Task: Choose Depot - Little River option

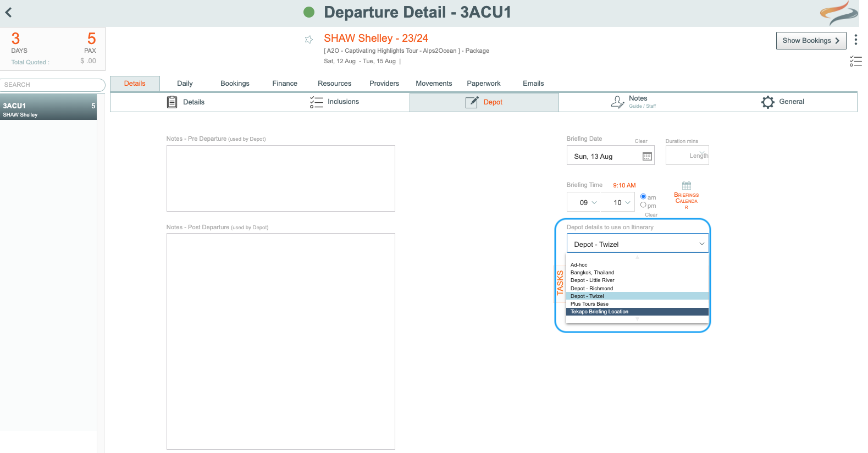Action: (x=637, y=280)
